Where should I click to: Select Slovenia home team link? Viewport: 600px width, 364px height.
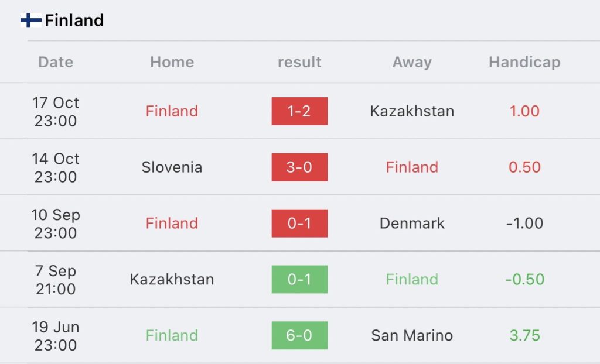[172, 167]
